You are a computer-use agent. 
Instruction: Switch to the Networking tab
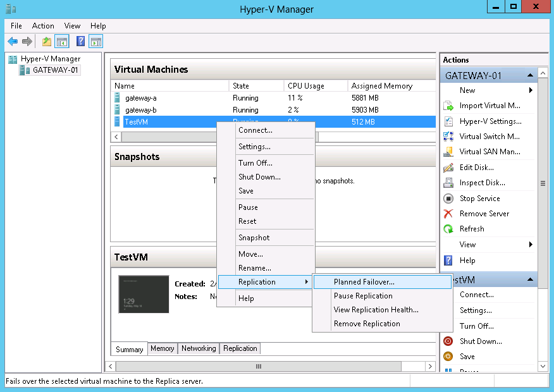tap(199, 348)
